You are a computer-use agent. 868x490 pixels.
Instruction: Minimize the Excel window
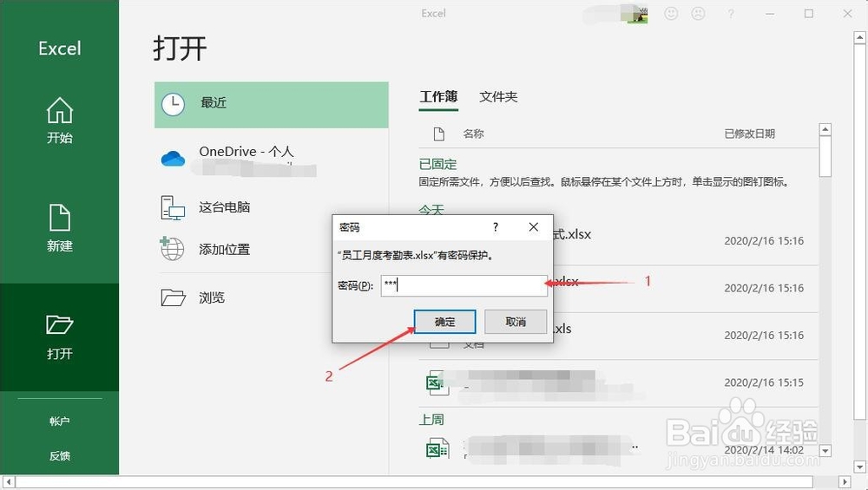(770, 13)
